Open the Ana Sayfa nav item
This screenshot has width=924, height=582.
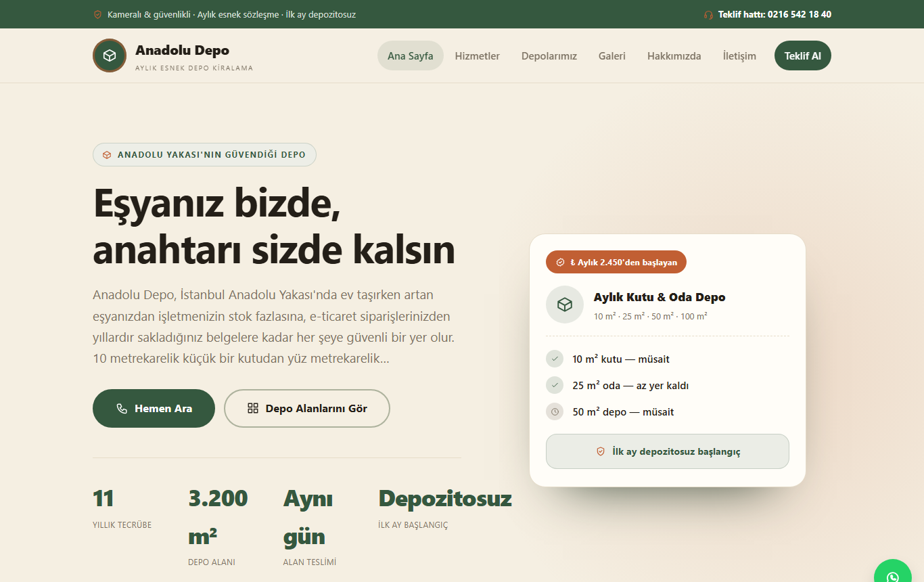coord(411,55)
